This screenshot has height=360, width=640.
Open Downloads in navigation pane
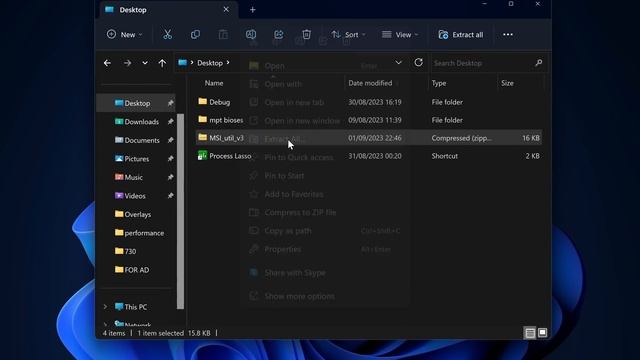tap(141, 122)
